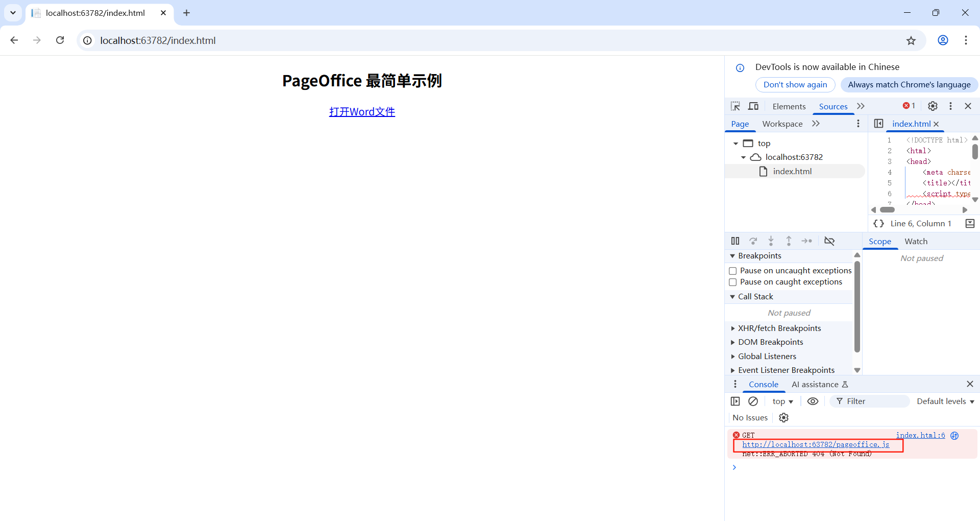Open a new browser tab
Viewport: 980px width, 521px height.
click(187, 13)
